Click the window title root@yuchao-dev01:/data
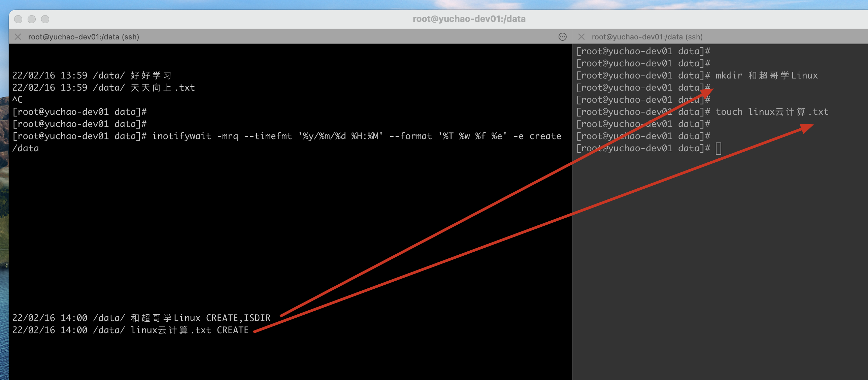 coord(469,19)
